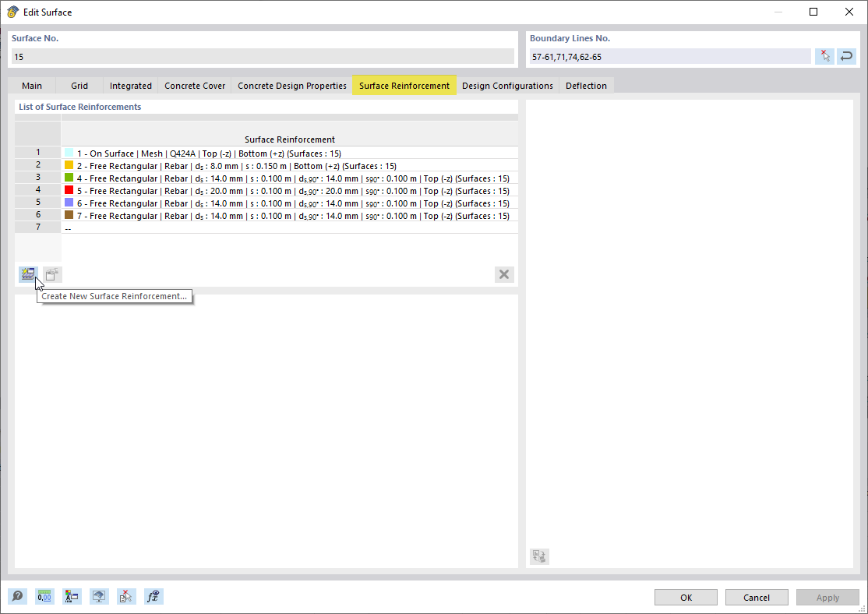868x614 pixels.
Task: Click the Cancel button
Action: point(757,598)
